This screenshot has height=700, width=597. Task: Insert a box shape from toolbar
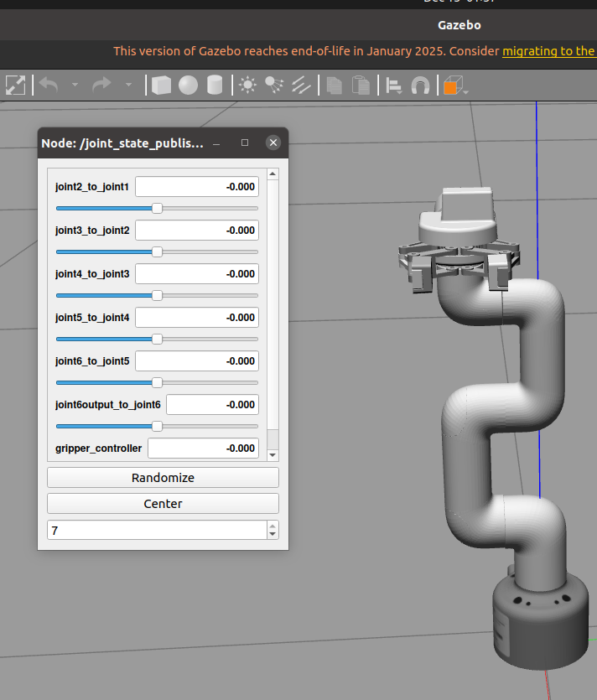tap(161, 85)
